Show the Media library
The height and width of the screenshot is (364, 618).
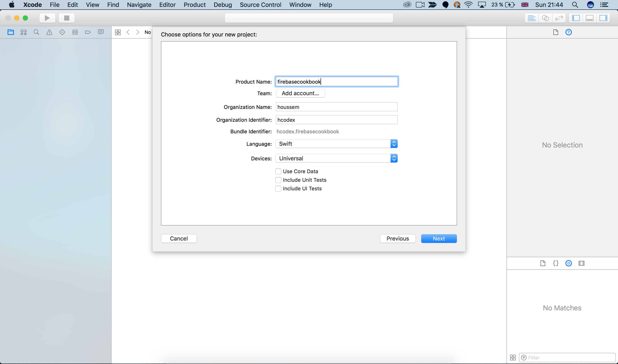click(582, 263)
